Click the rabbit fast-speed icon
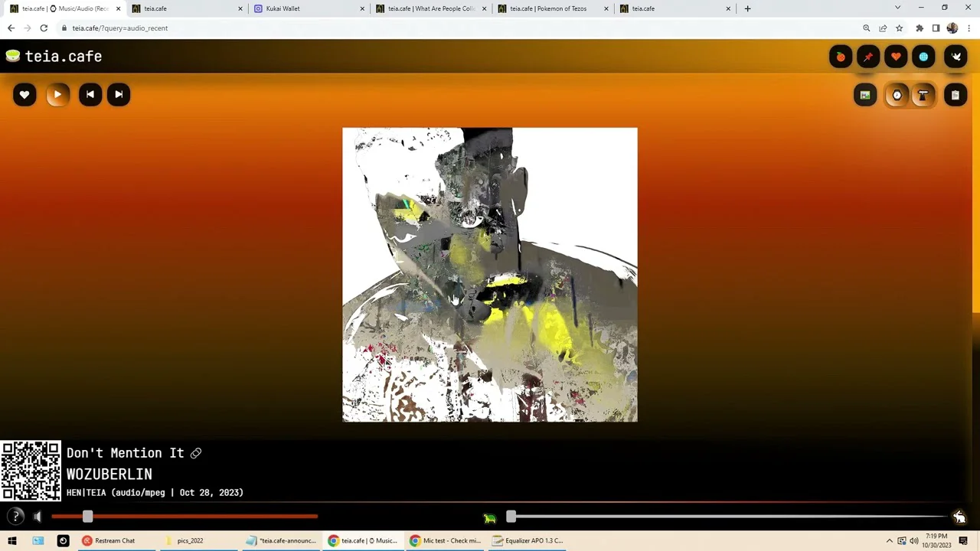The image size is (980, 551). coord(959,517)
